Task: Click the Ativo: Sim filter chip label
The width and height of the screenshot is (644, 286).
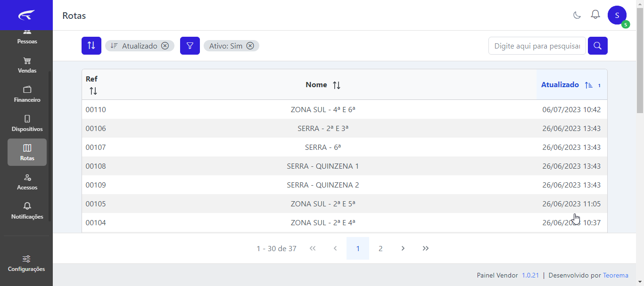Action: pyautogui.click(x=226, y=46)
